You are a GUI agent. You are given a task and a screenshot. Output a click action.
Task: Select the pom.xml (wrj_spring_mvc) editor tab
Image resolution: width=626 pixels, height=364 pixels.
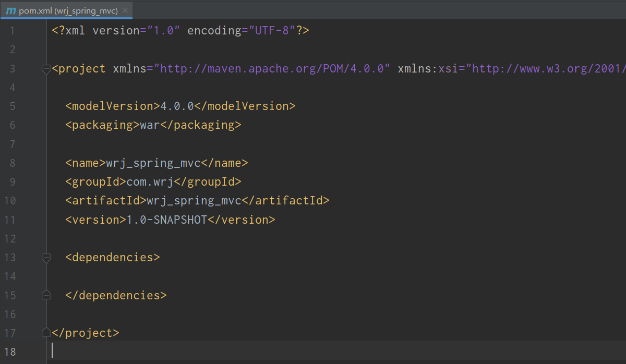pyautogui.click(x=68, y=10)
